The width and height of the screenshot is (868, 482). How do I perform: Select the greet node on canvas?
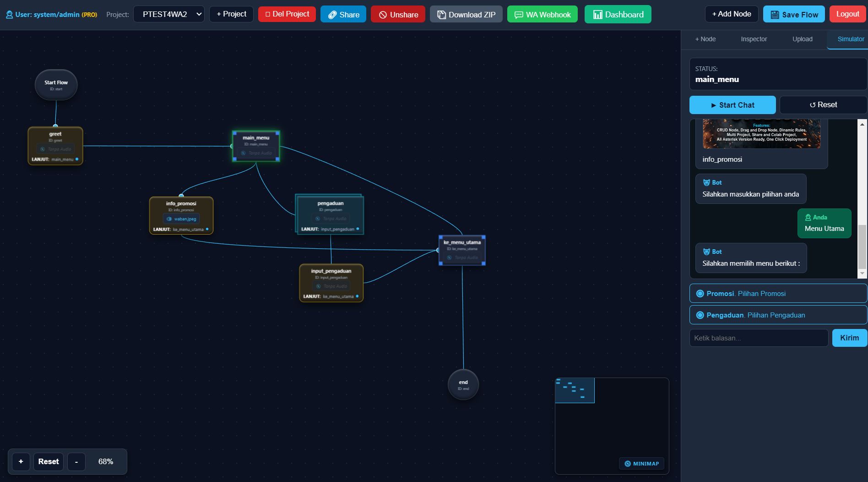(x=55, y=146)
